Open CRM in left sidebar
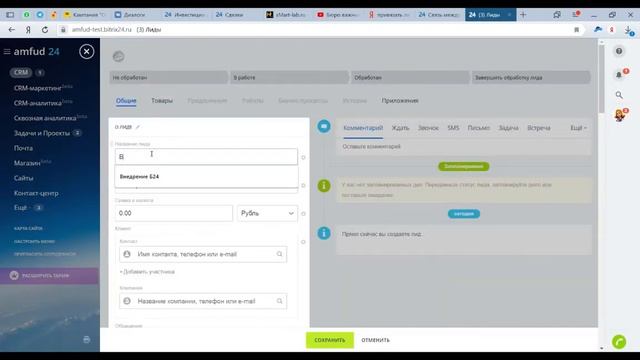 21,73
